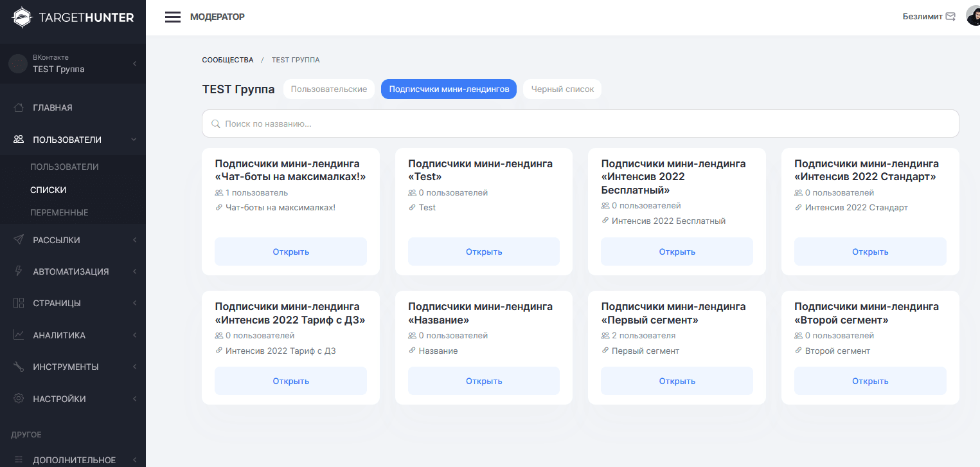Viewport: 980px width, 467px height.
Task: Go to Сообщества breadcrumb link
Action: (x=227, y=60)
